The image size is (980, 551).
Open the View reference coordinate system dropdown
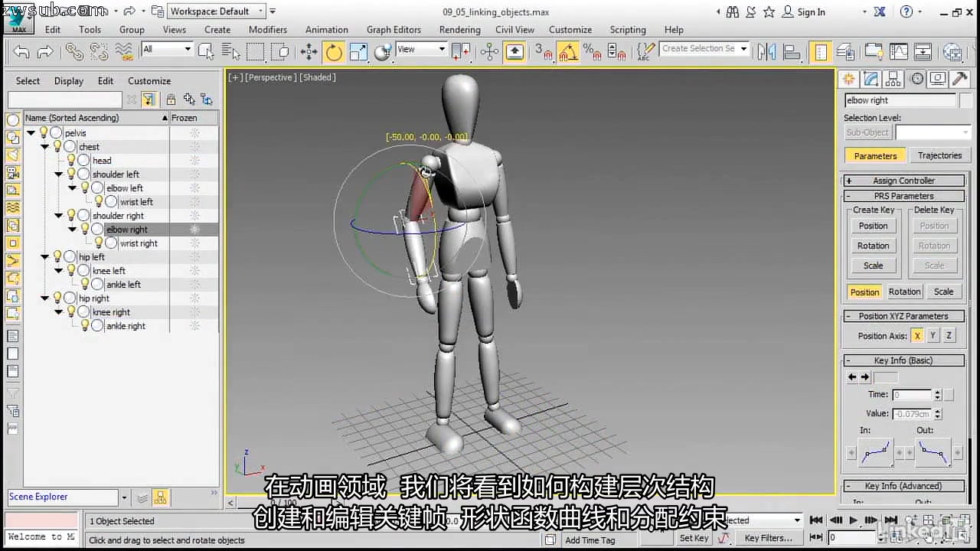tap(443, 48)
